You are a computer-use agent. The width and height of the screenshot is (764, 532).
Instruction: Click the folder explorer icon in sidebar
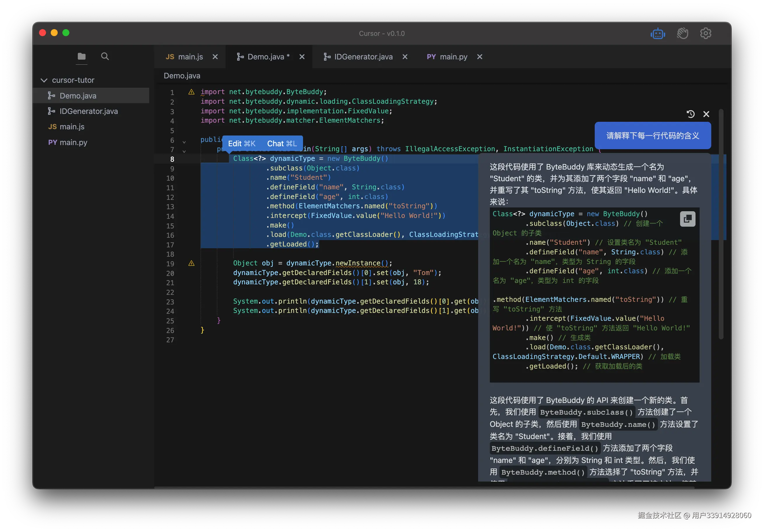(x=82, y=56)
